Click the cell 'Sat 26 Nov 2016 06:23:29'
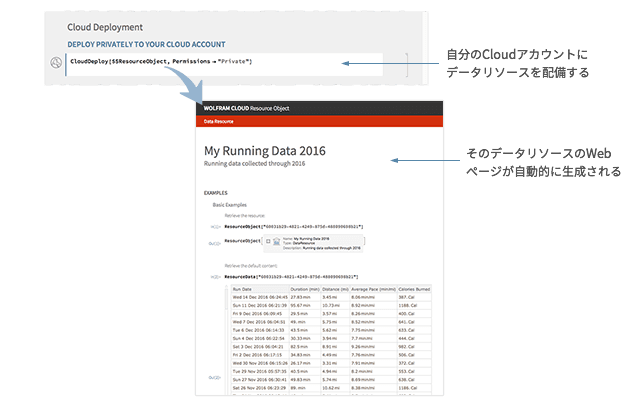This screenshot has height=416, width=638. (x=259, y=388)
